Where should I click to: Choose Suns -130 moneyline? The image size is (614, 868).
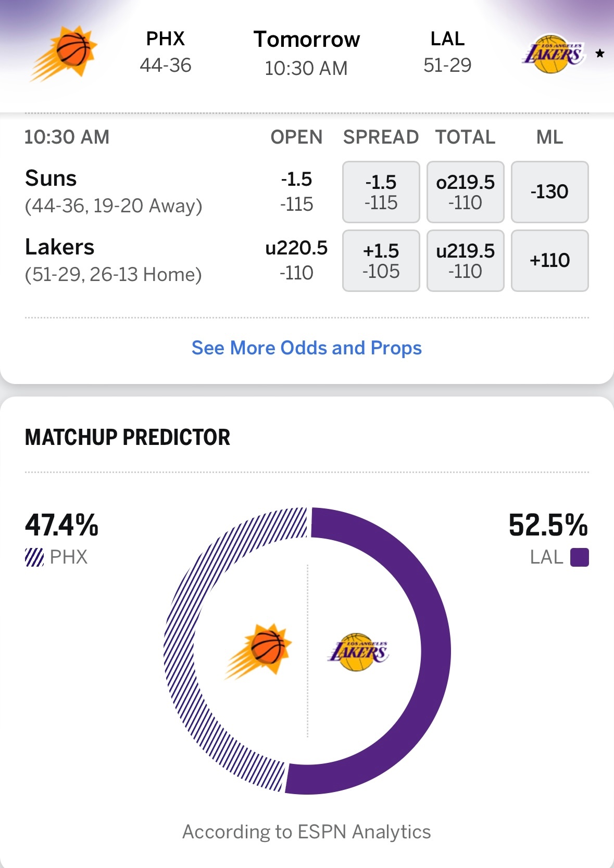coord(549,192)
